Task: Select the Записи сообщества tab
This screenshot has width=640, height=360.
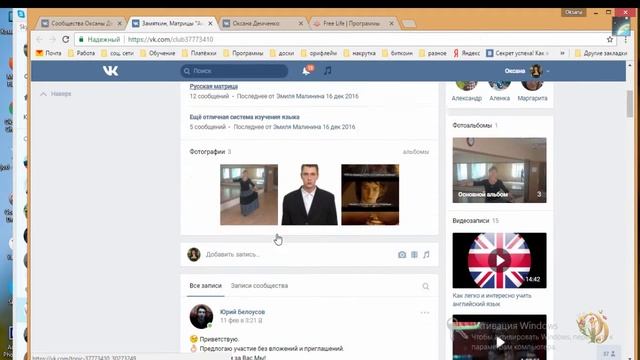Action: pyautogui.click(x=259, y=286)
